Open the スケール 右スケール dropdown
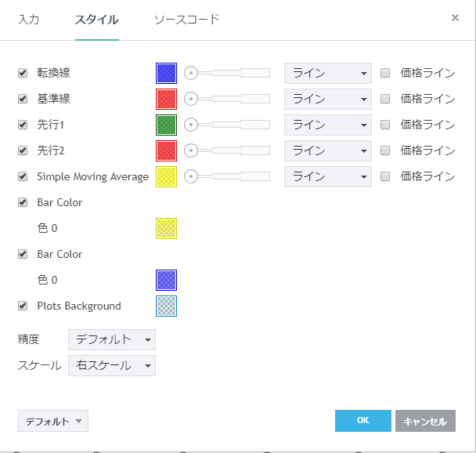This screenshot has height=453, width=476. pyautogui.click(x=112, y=366)
